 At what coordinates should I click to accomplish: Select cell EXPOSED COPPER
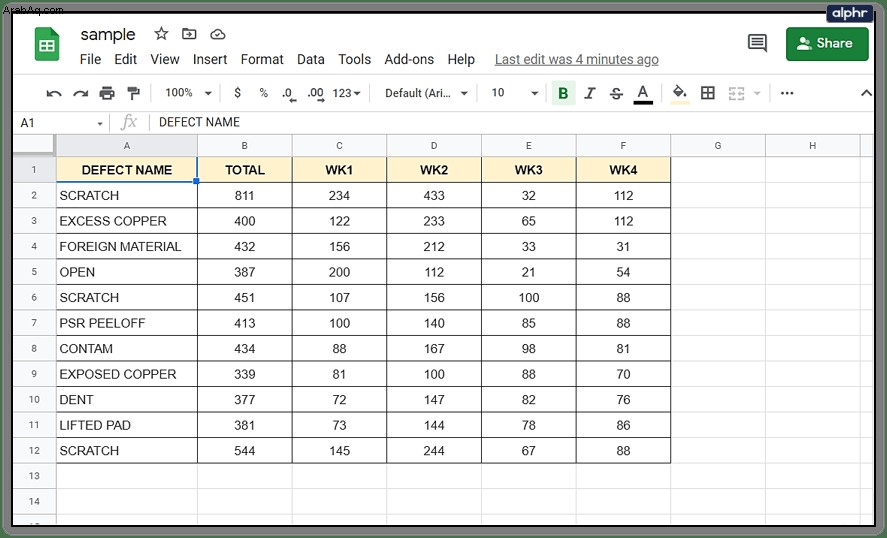(x=127, y=374)
